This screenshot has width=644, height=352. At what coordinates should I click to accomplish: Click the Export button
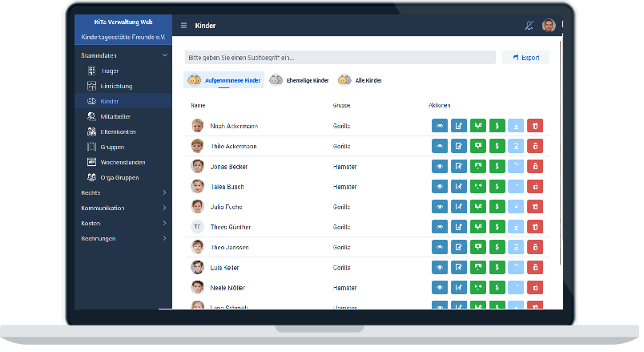pos(525,58)
